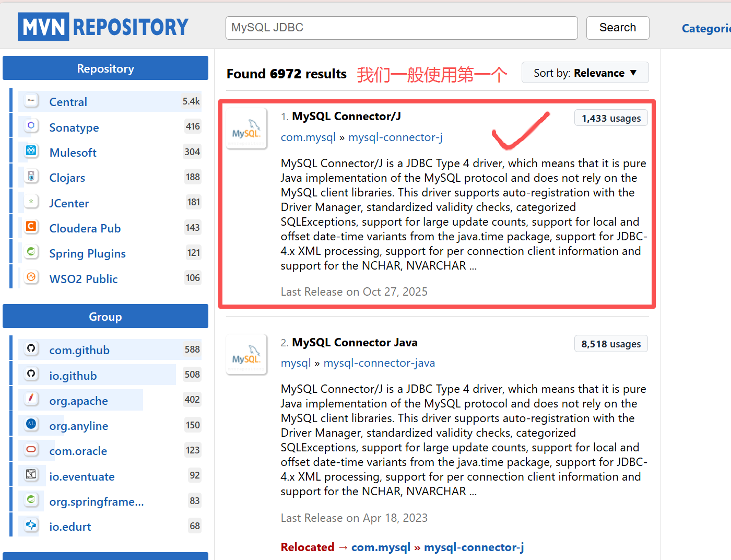Open the Spring Plugins link

click(87, 253)
